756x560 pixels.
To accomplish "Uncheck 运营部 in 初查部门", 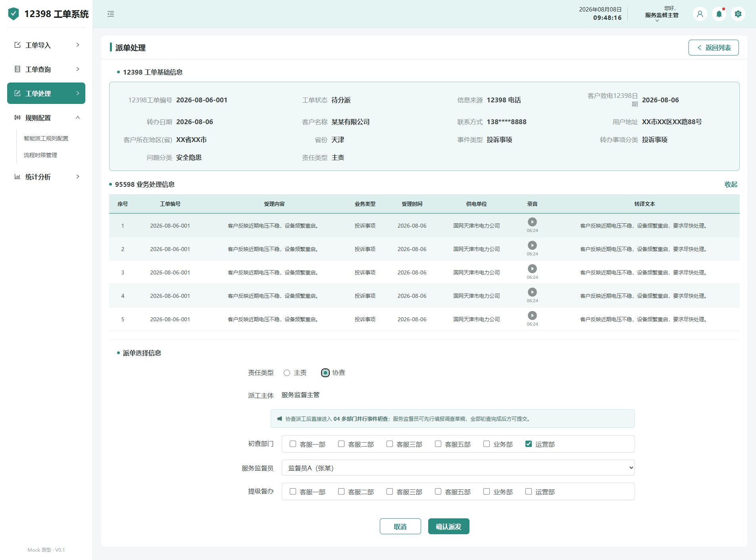I will tap(529, 444).
